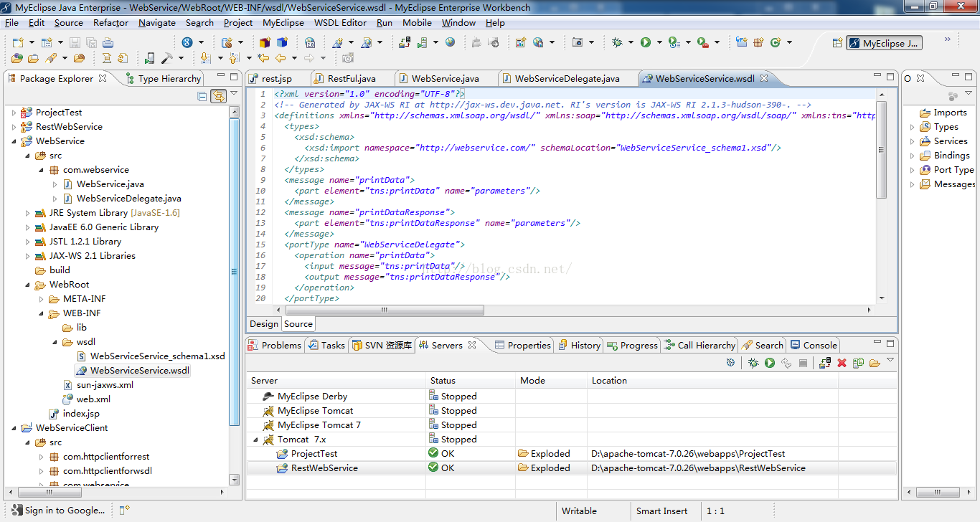Open the Google search toolbar icon

[187, 42]
